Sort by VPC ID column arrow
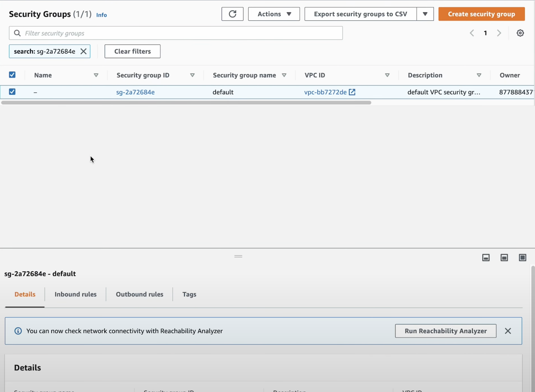The image size is (535, 392). click(x=387, y=75)
